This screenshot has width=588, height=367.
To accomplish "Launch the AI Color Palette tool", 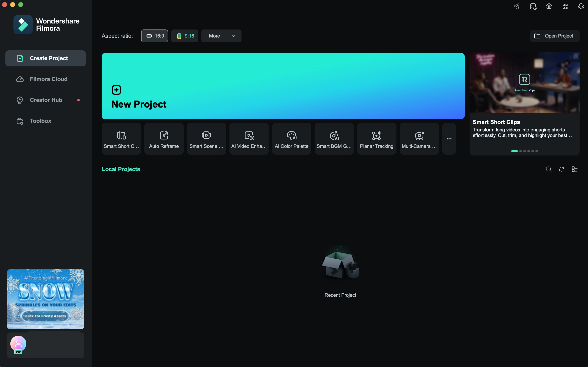I will tap(291, 139).
